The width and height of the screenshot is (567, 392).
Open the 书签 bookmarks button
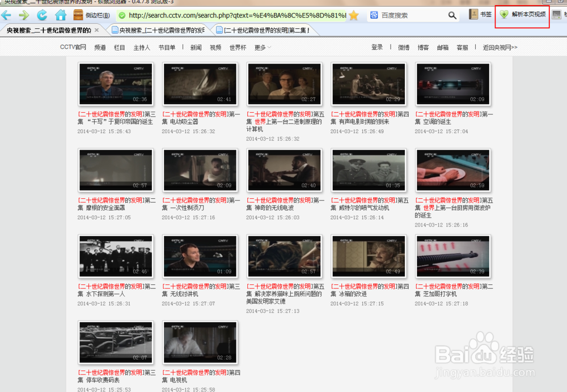click(x=481, y=15)
